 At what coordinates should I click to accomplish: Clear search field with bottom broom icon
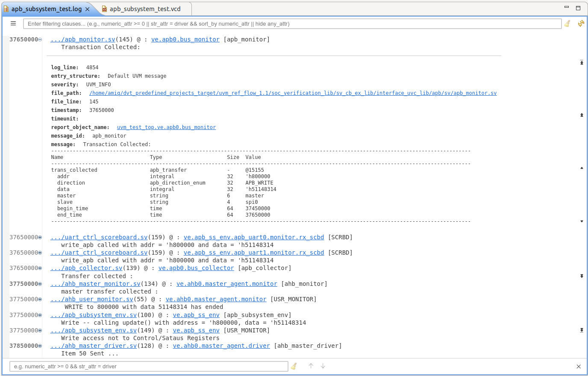click(x=294, y=366)
